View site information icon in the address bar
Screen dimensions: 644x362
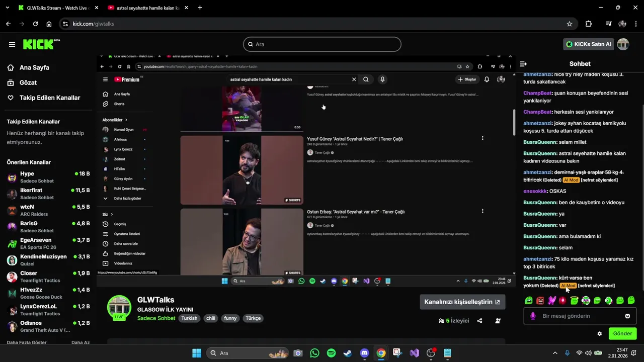[x=65, y=24]
